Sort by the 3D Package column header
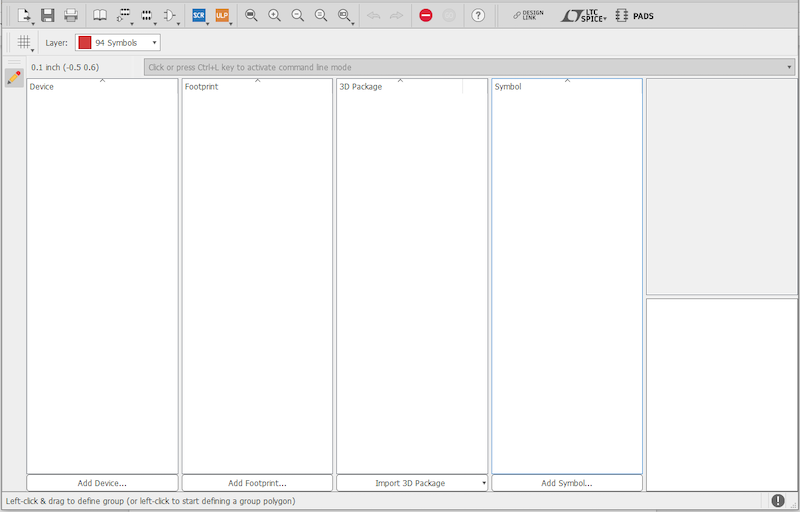Viewport: 800px width, 512px height. click(x=400, y=86)
